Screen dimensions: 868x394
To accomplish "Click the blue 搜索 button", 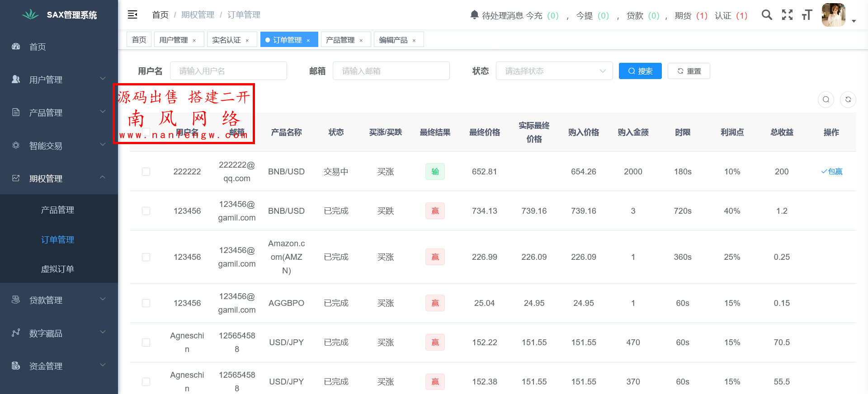I will 640,71.
